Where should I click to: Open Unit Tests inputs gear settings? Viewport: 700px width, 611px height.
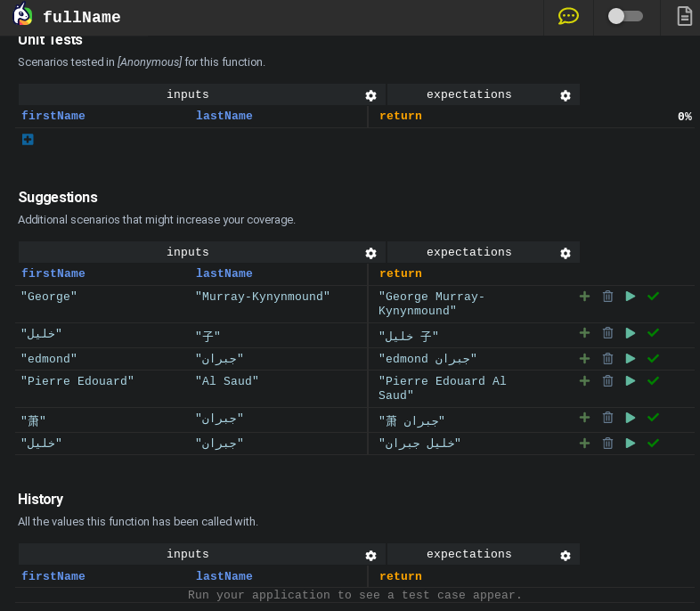(x=370, y=95)
